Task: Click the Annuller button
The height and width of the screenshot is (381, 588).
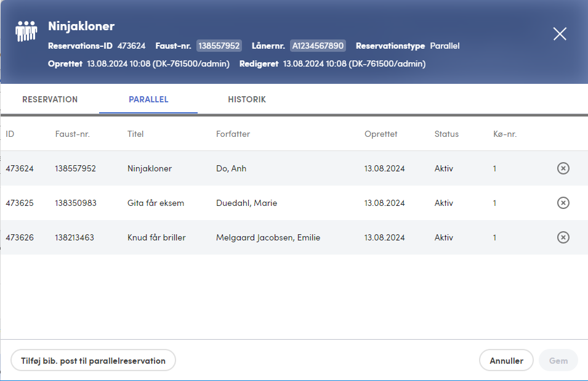Action: point(506,361)
